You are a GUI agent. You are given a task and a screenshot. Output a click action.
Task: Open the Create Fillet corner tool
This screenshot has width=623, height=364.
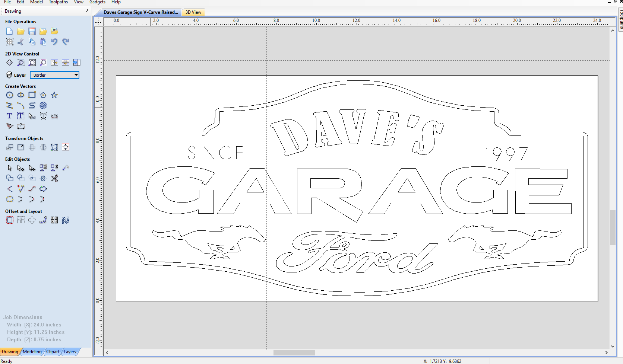tap(10, 189)
